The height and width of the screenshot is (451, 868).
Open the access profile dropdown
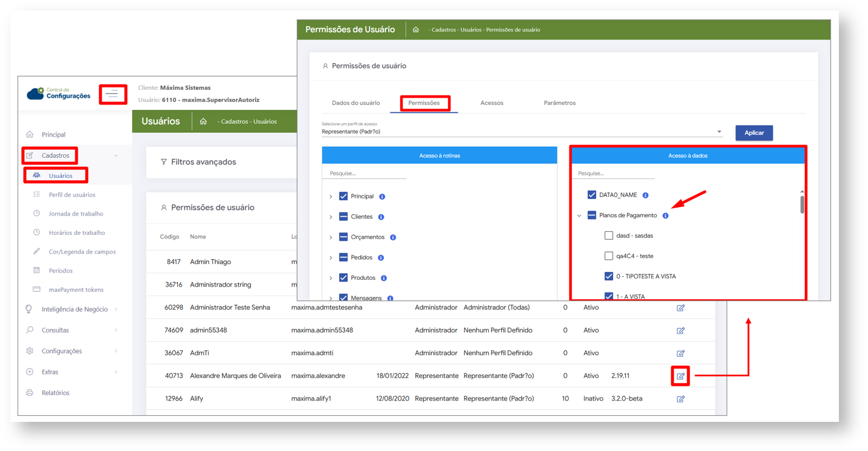pyautogui.click(x=719, y=132)
